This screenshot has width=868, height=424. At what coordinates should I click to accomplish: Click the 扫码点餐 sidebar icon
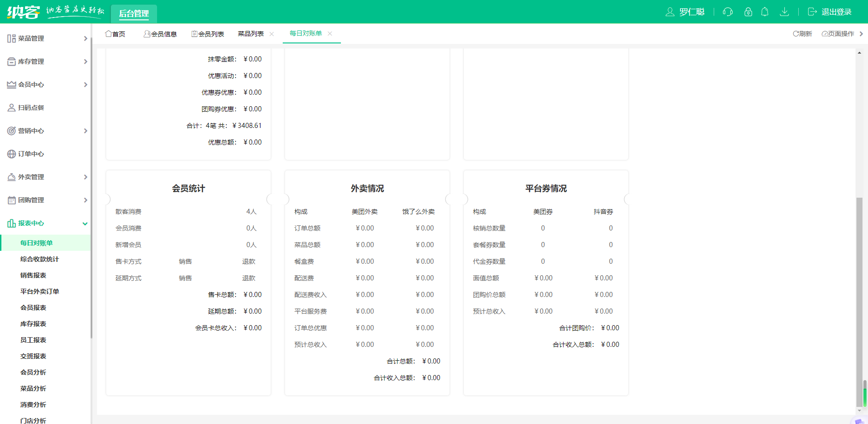point(12,108)
